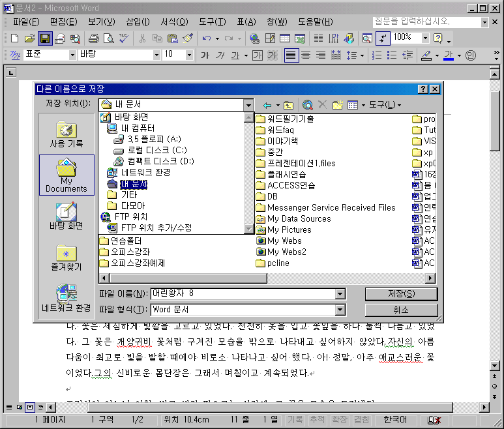504x429 pixels.
Task: Open the Format (서식) menu
Action: pyautogui.click(x=174, y=22)
